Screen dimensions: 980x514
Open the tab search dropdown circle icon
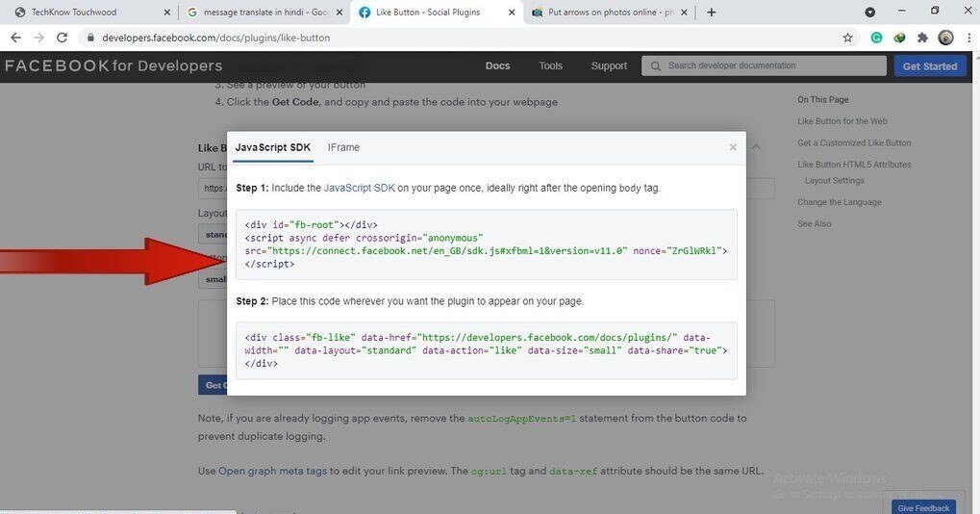[869, 12]
